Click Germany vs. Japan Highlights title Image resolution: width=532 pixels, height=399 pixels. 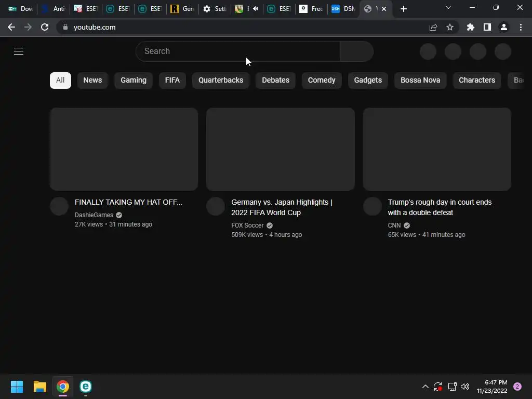[x=282, y=207]
